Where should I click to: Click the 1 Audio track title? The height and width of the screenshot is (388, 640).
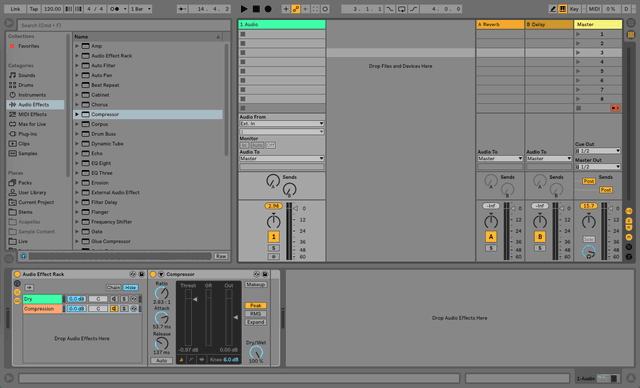(x=282, y=24)
